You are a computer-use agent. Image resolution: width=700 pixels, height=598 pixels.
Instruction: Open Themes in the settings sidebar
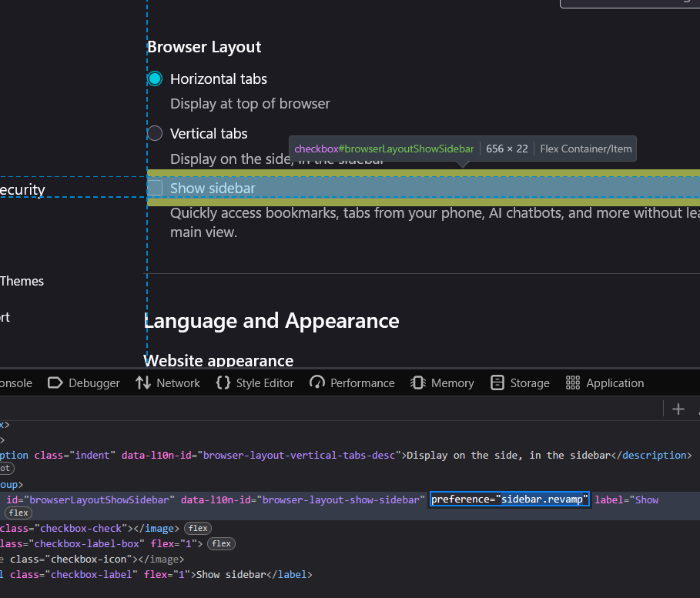coord(22,281)
